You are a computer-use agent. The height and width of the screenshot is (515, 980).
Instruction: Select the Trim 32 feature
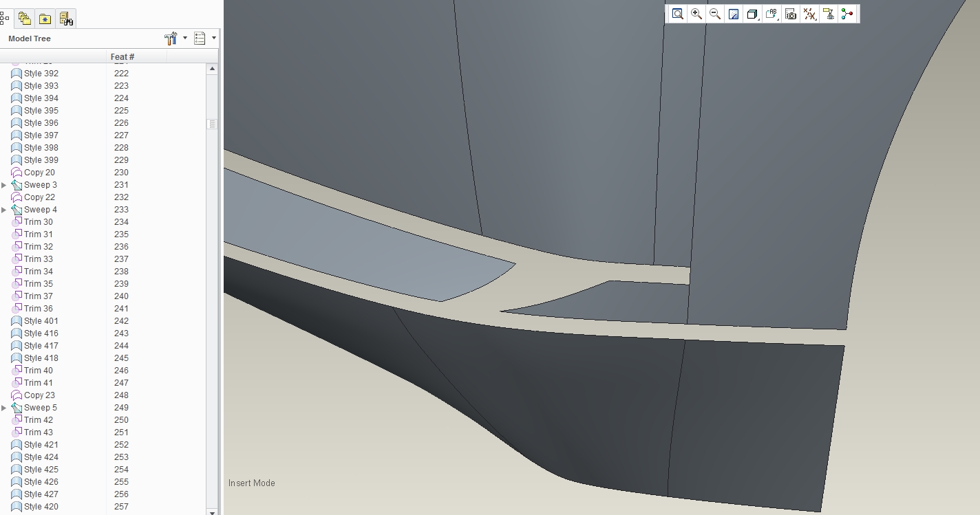click(x=39, y=247)
